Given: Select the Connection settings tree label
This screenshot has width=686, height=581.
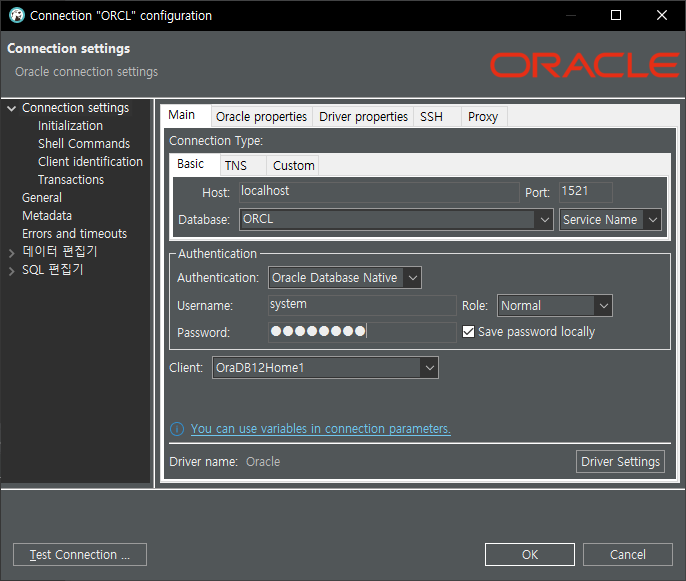Looking at the screenshot, I should coord(75,108).
